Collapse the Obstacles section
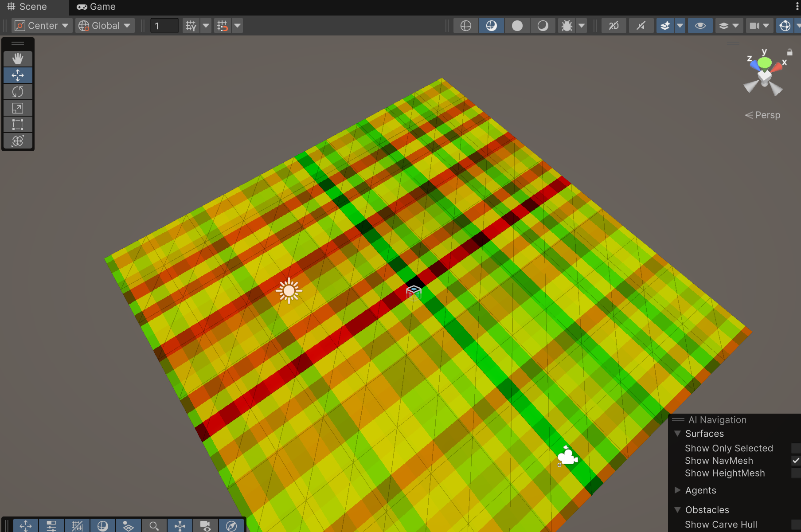The width and height of the screenshot is (801, 532). [677, 509]
